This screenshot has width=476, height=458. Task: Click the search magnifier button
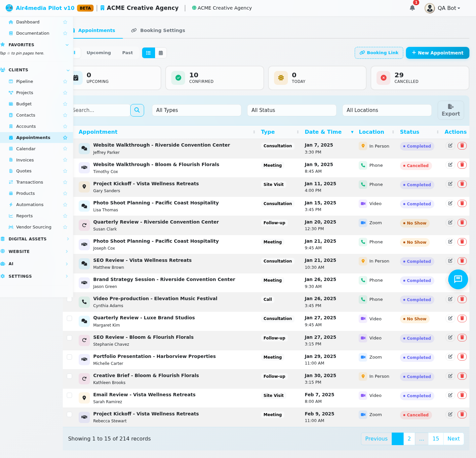[137, 110]
